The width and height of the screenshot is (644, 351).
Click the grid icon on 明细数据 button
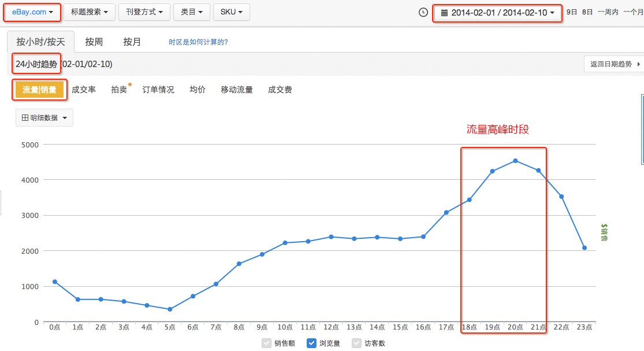25,118
